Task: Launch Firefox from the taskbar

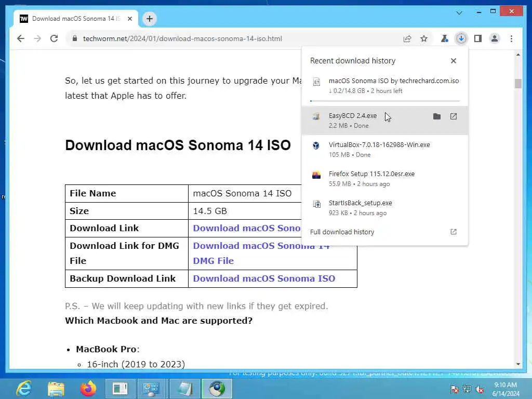Action: click(88, 389)
